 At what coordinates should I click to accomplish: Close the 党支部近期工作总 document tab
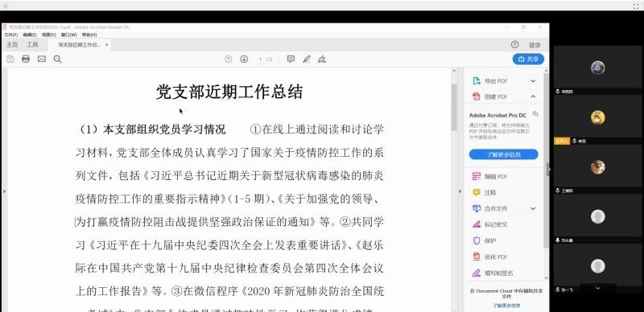coord(107,45)
